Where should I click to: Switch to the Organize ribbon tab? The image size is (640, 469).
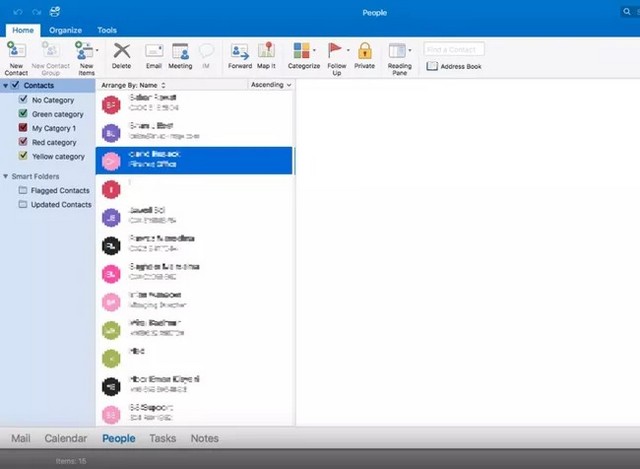(65, 30)
